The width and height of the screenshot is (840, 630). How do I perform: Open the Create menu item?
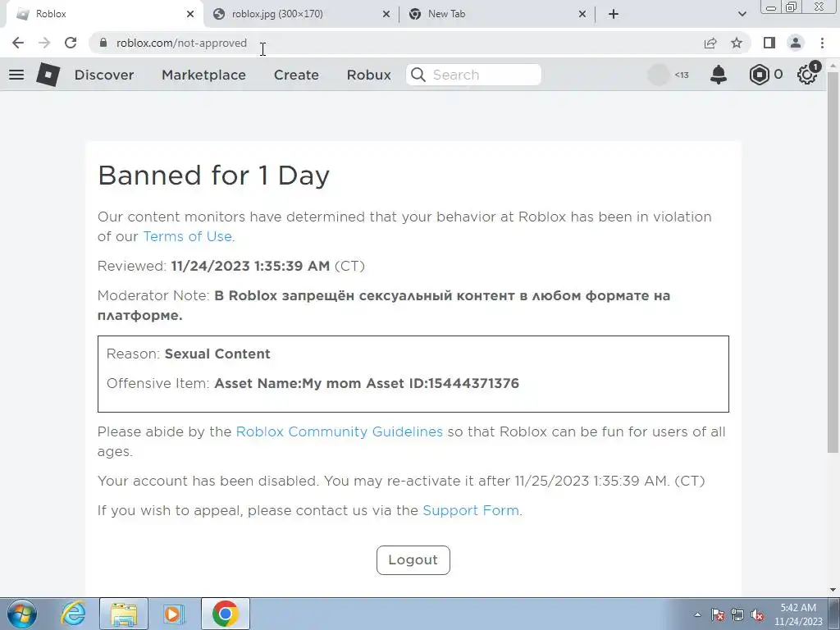296,75
